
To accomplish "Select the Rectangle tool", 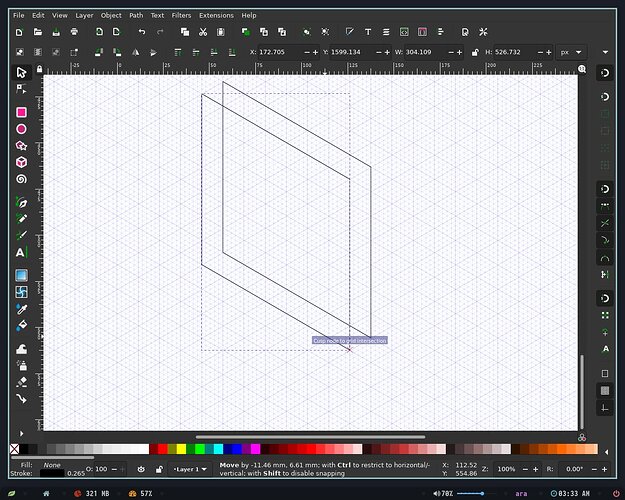I will pos(22,112).
